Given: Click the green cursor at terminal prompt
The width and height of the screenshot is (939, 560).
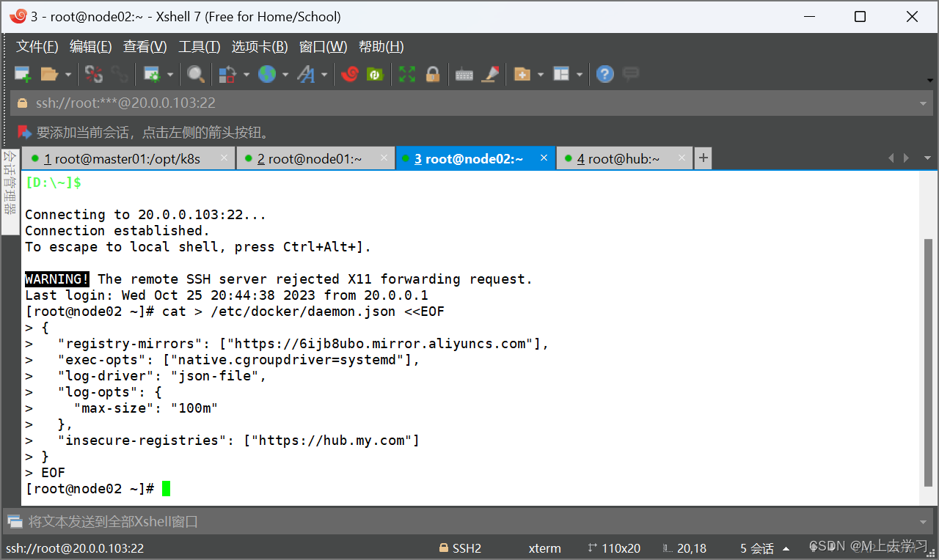Looking at the screenshot, I should [x=166, y=489].
